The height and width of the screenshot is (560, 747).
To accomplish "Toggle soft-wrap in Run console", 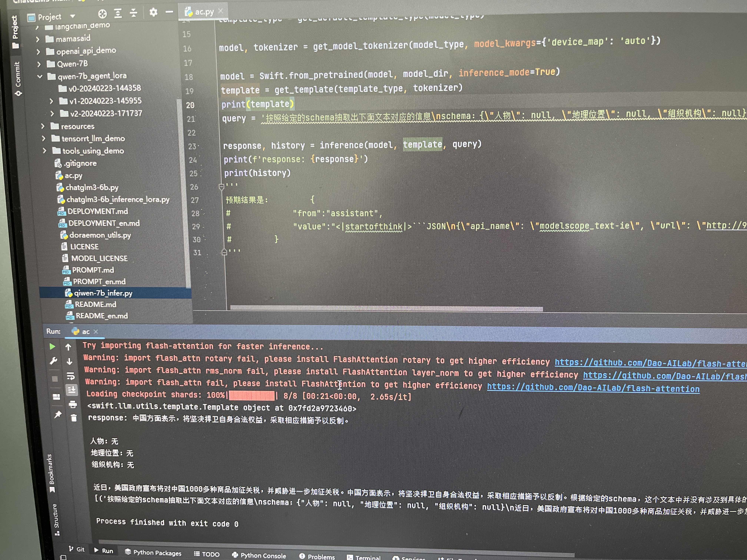I will 71,376.
